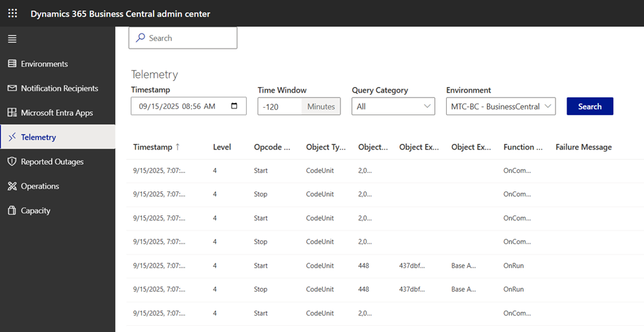Click the Time Window minutes field

280,106
